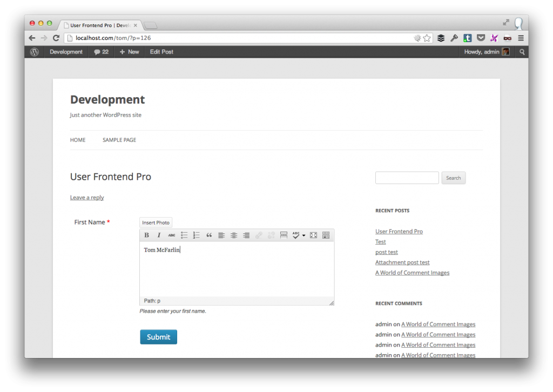
Task: Open the admin bar search magnifier
Action: tap(522, 52)
